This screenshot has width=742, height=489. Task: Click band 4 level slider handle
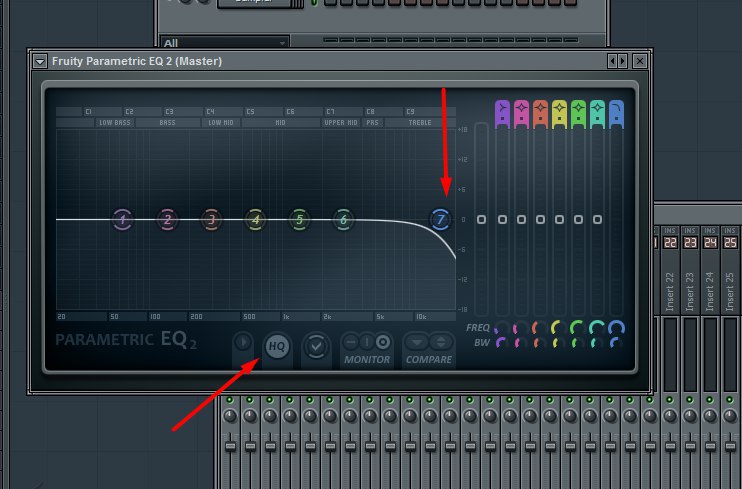pyautogui.click(x=559, y=220)
